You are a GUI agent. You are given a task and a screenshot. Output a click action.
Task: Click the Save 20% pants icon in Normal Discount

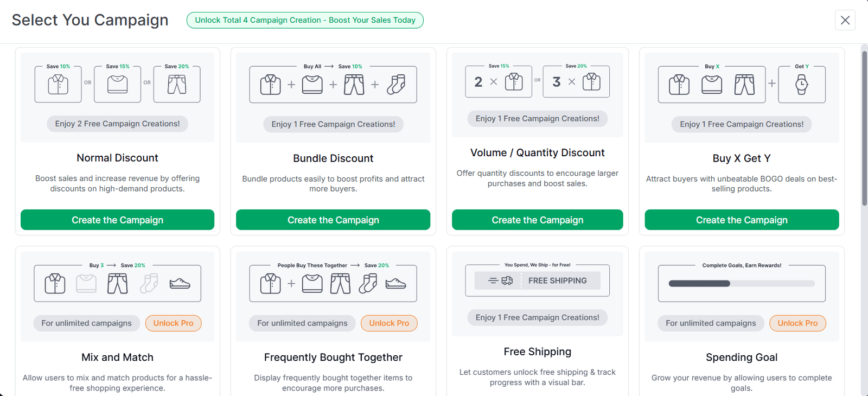[x=176, y=84]
